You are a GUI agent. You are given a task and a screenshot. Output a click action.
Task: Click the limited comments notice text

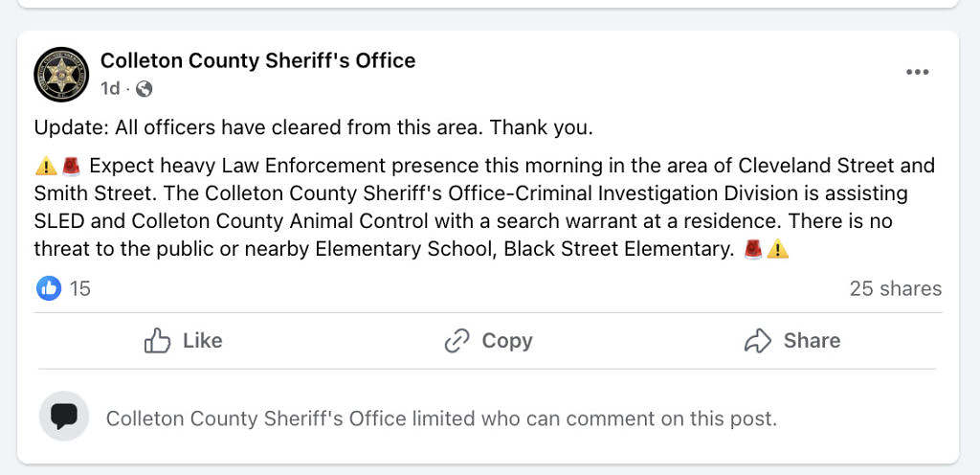tap(441, 418)
